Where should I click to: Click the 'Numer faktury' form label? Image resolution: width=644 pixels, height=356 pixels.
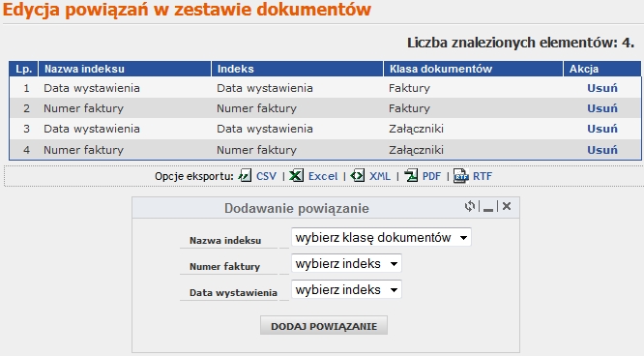[x=224, y=266]
